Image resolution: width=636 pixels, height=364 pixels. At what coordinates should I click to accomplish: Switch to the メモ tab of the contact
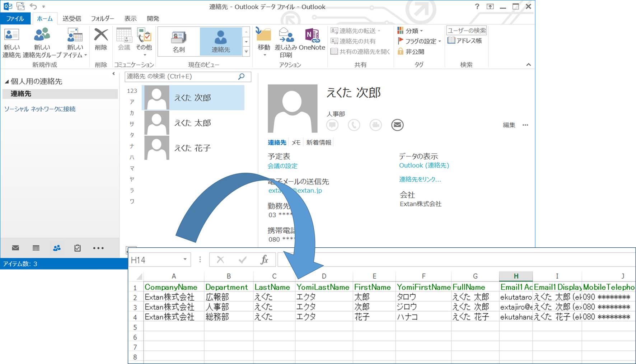coord(296,143)
